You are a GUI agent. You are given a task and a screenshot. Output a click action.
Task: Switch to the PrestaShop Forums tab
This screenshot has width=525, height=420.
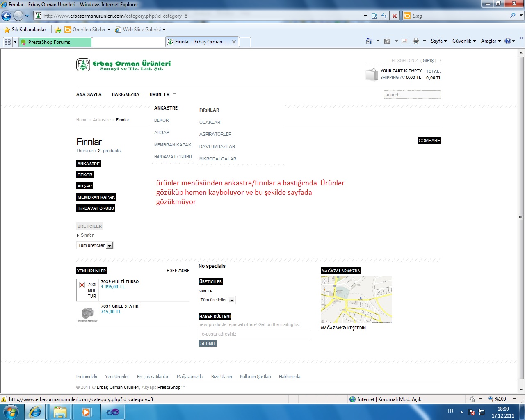pyautogui.click(x=55, y=42)
